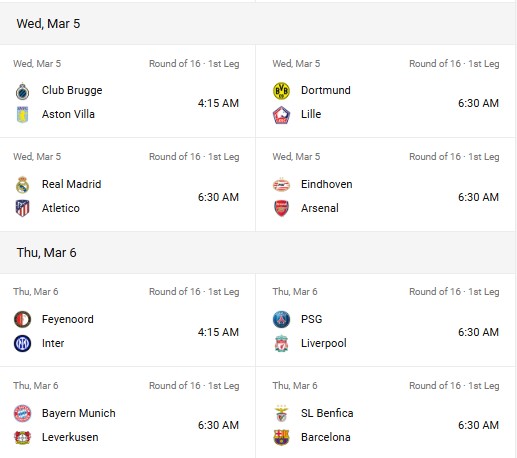Click the Wed, Mar 5 section header
This screenshot has width=517, height=458.
(x=258, y=24)
